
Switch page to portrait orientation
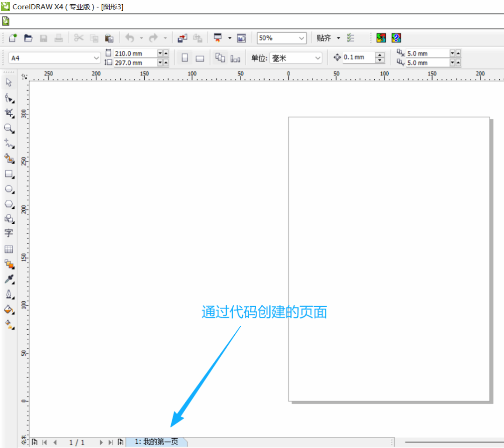click(x=185, y=58)
